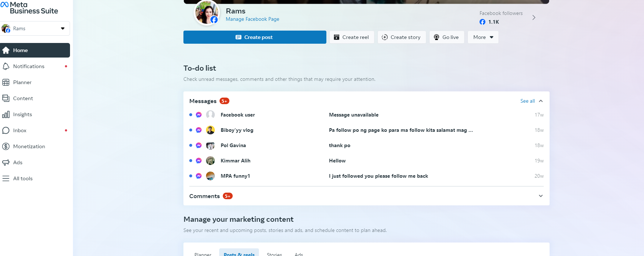Open All tools in the sidebar

click(x=35, y=178)
